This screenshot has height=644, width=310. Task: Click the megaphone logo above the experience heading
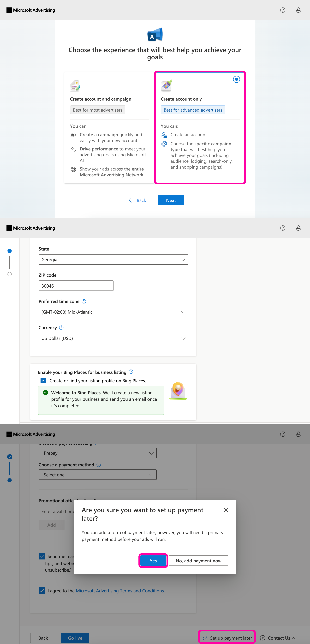155,34
